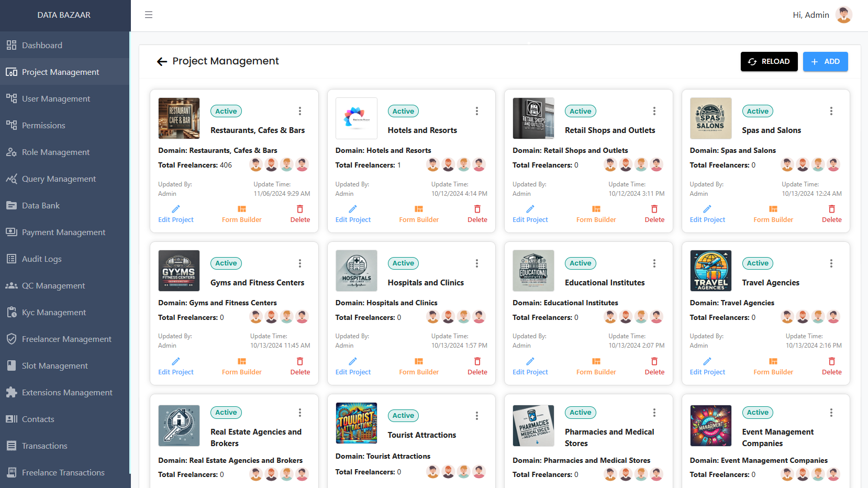The image size is (868, 488).
Task: Open three-dot menu on Spas and Salons
Action: (831, 111)
